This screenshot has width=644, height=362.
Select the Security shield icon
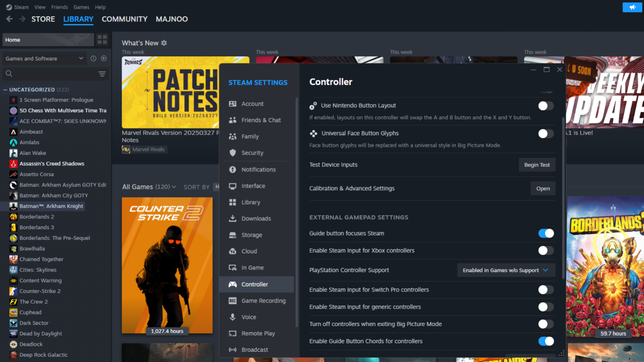click(x=232, y=153)
